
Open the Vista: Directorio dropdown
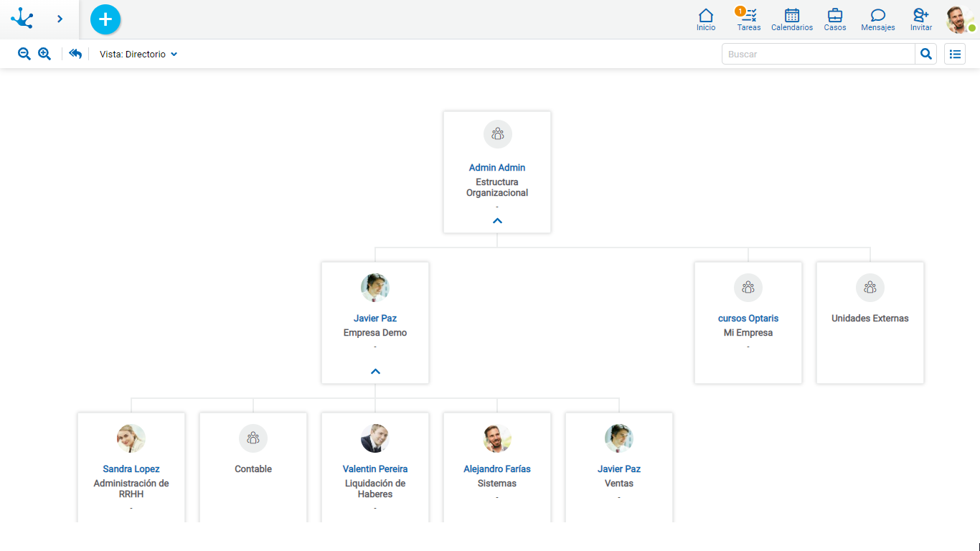click(x=138, y=53)
